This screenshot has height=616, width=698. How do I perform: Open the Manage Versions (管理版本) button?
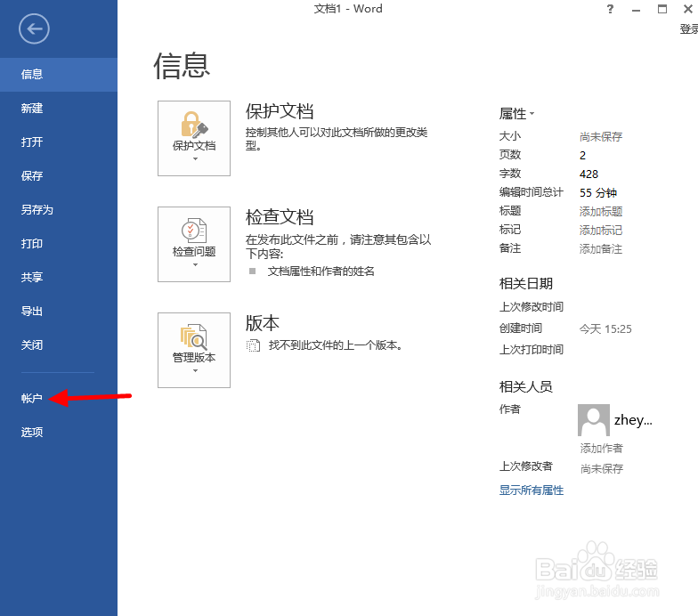click(x=194, y=351)
